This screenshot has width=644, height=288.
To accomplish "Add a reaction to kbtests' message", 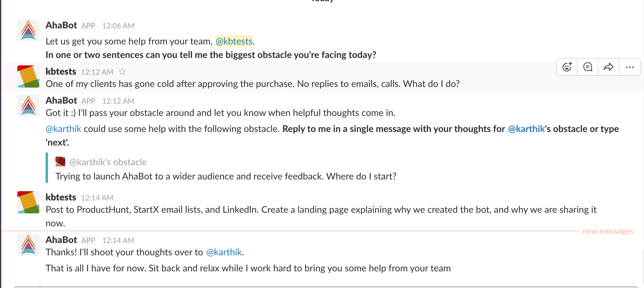I will [x=567, y=67].
